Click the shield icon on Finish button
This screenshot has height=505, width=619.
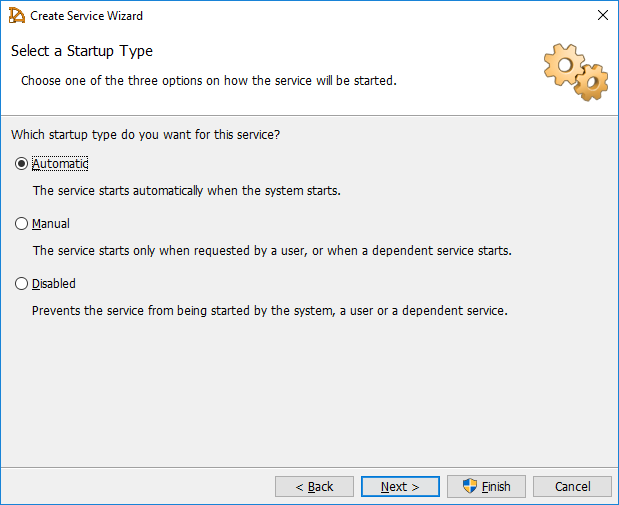coord(469,486)
